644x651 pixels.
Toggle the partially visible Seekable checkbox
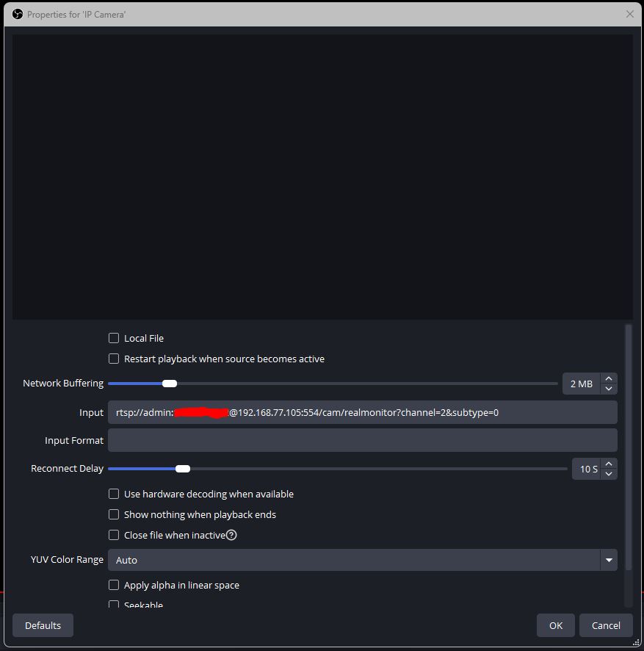pos(114,604)
